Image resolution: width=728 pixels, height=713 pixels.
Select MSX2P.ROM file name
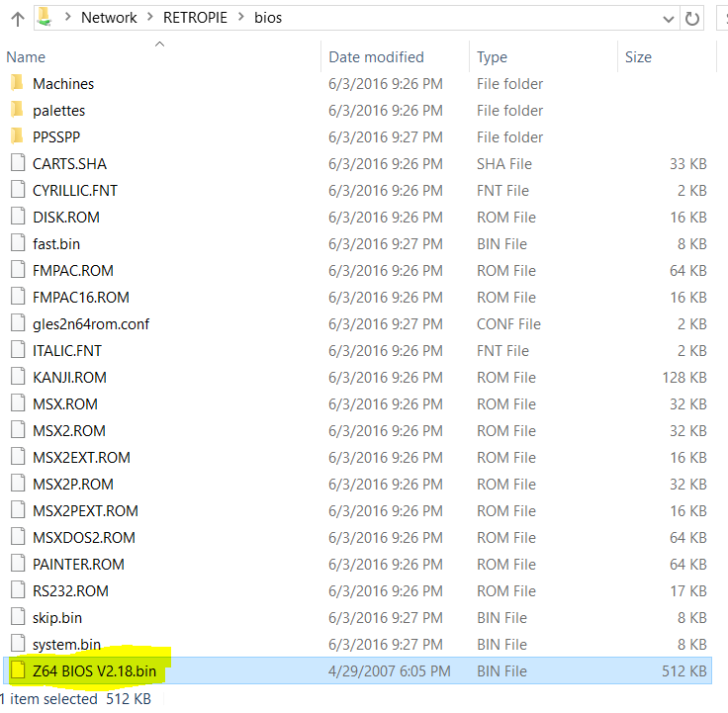click(x=73, y=485)
